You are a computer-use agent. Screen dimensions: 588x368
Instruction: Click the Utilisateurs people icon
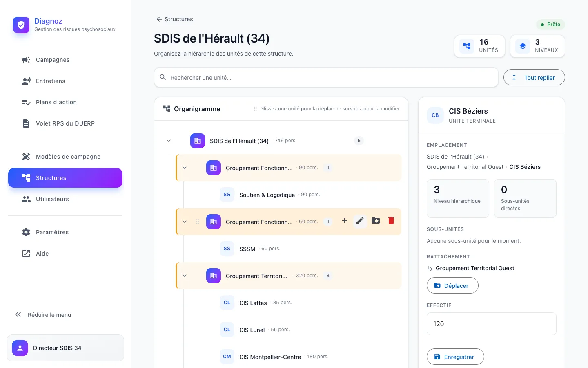(26, 199)
